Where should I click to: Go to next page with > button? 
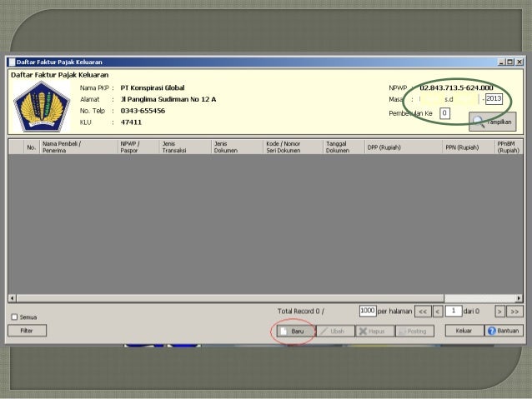tap(499, 311)
